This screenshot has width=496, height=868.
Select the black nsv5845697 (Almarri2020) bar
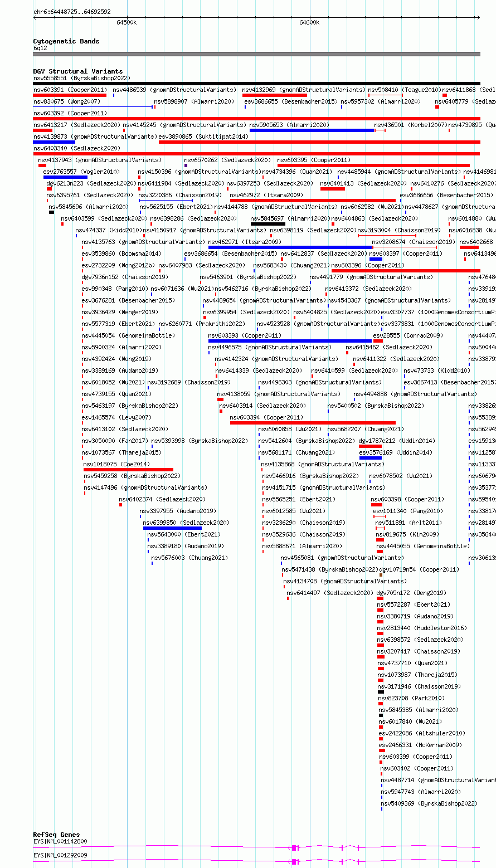point(268,224)
